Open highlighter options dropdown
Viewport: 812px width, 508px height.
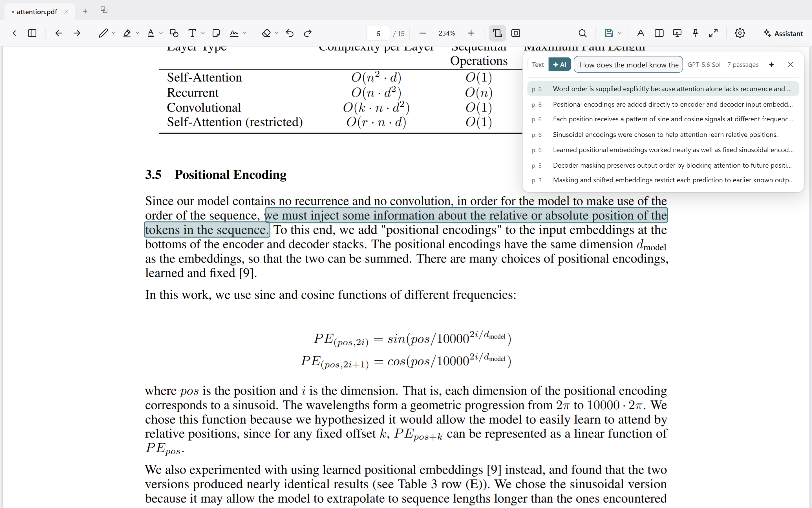138,33
